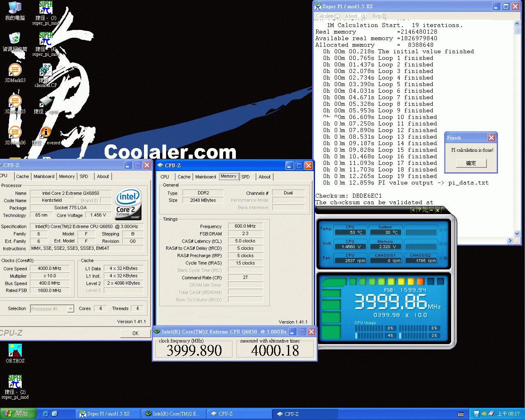Click the Size value 2048 MBytes
Screen dimensions: 525x420
tap(203, 200)
